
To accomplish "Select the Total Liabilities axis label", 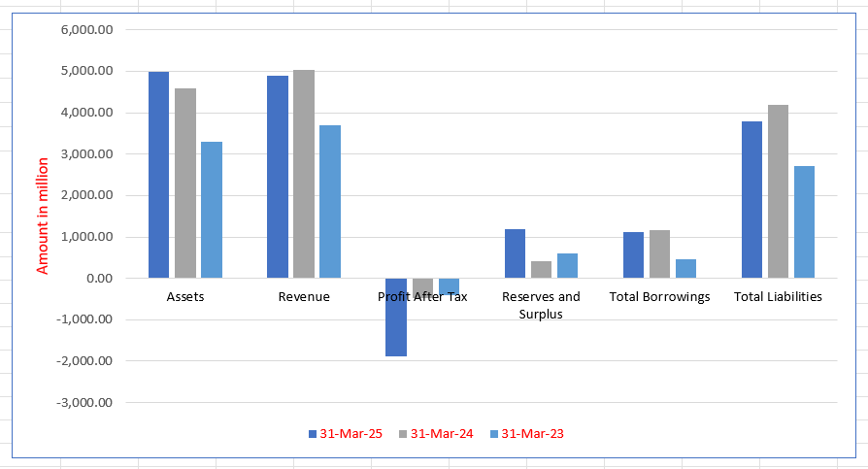I will tap(778, 297).
